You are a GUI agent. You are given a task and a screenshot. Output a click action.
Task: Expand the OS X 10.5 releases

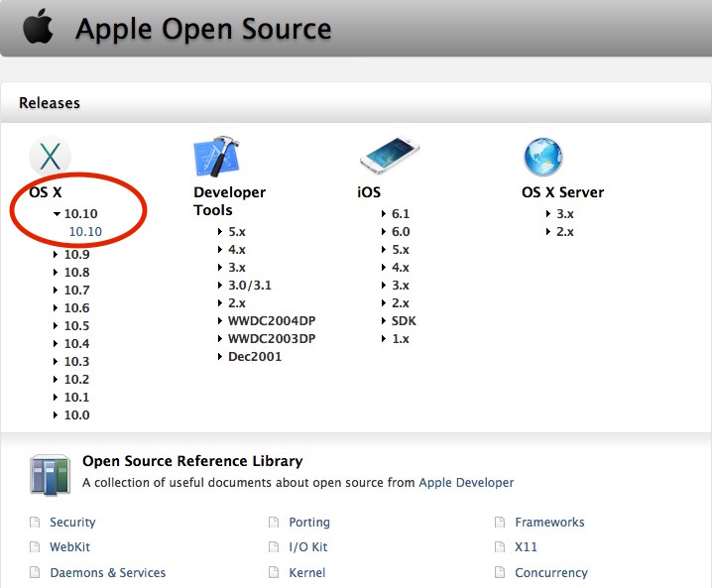[x=56, y=325]
